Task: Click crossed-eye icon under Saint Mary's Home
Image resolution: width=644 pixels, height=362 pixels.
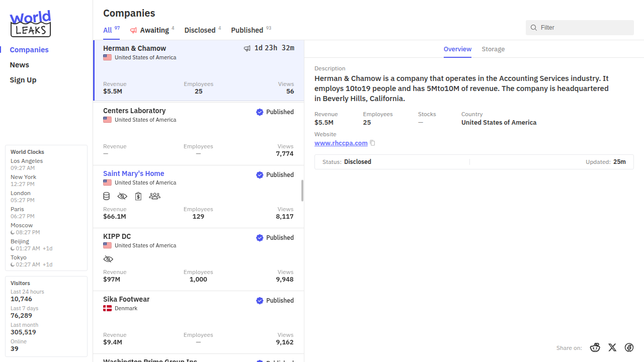Action: tap(122, 196)
